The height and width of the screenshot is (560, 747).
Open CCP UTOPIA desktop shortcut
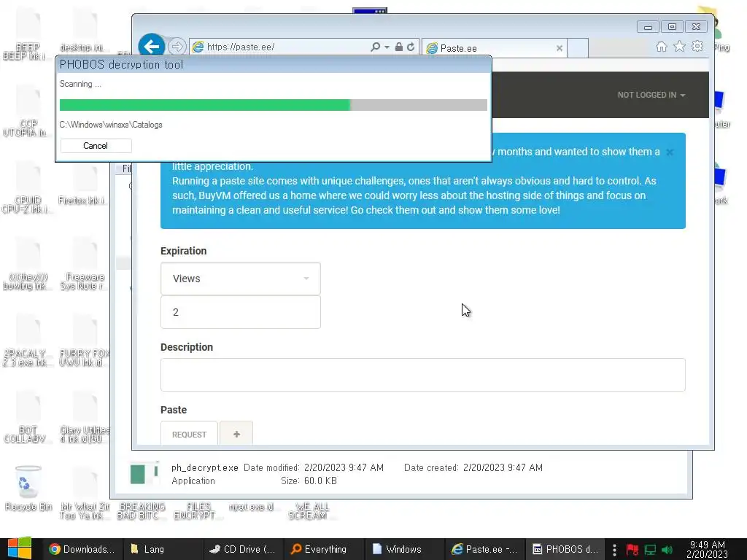(x=27, y=112)
